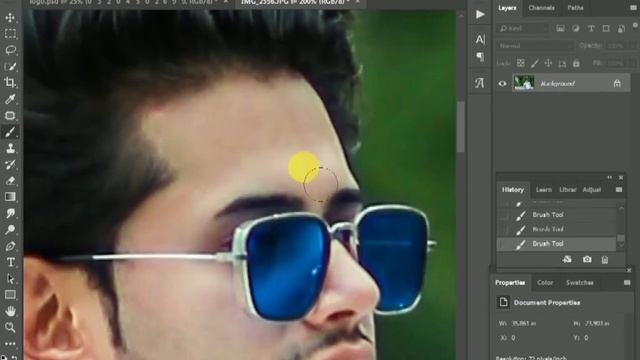This screenshot has height=360, width=640.
Task: Open the Edit Toolbar three-dots menu
Action: pyautogui.click(x=10, y=344)
